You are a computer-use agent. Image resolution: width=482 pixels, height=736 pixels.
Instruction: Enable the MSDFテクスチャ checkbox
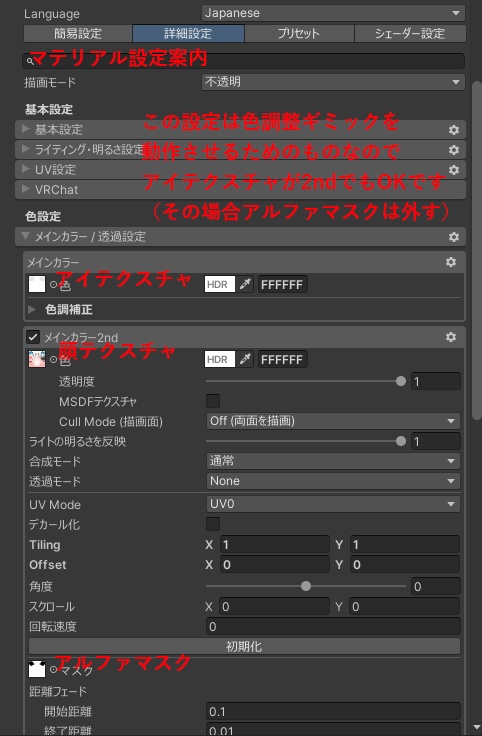[x=213, y=401]
